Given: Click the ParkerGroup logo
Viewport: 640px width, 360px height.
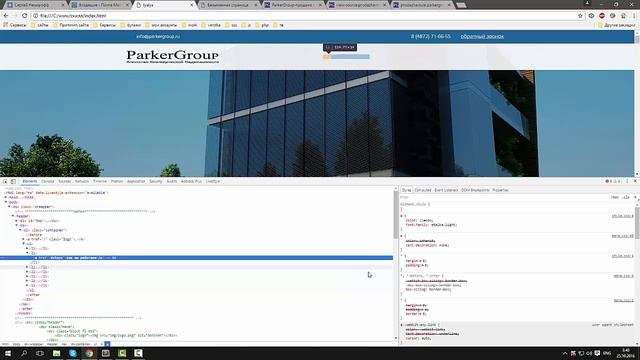Looking at the screenshot, I should click(x=172, y=56).
